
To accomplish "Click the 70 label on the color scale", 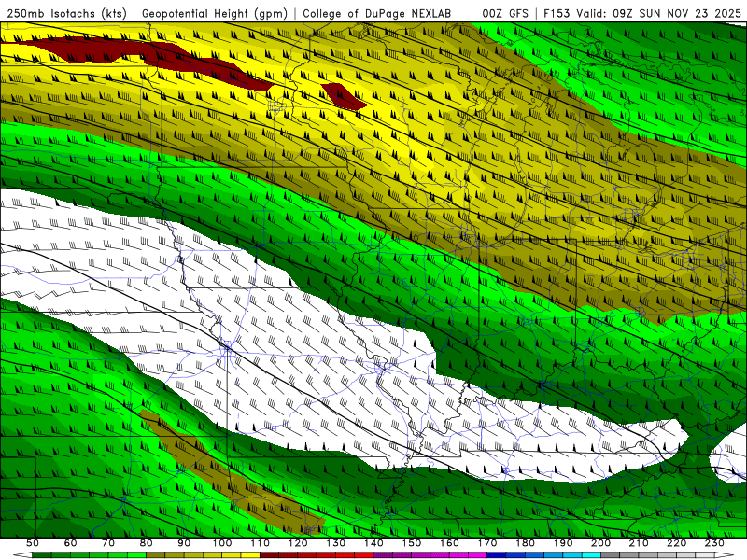I will tap(108, 543).
